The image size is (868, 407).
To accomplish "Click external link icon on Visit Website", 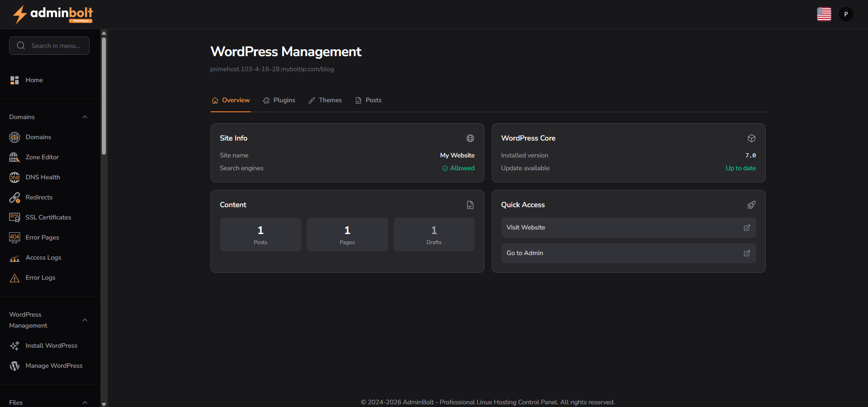I will click(747, 228).
